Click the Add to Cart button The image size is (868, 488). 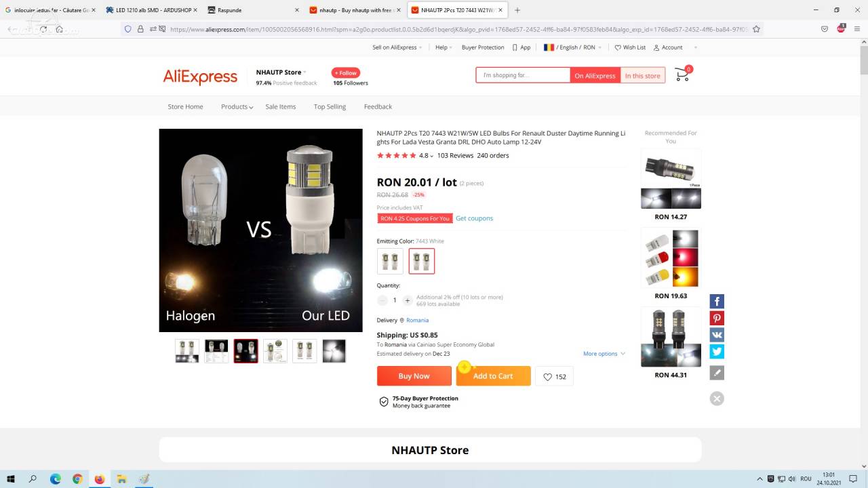click(493, 376)
